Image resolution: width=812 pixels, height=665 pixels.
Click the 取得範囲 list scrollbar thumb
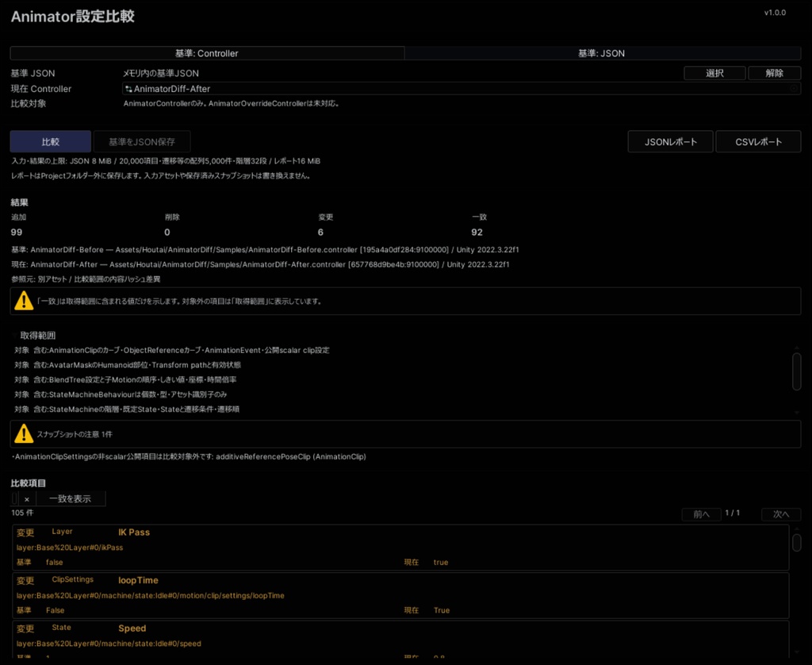(x=796, y=371)
